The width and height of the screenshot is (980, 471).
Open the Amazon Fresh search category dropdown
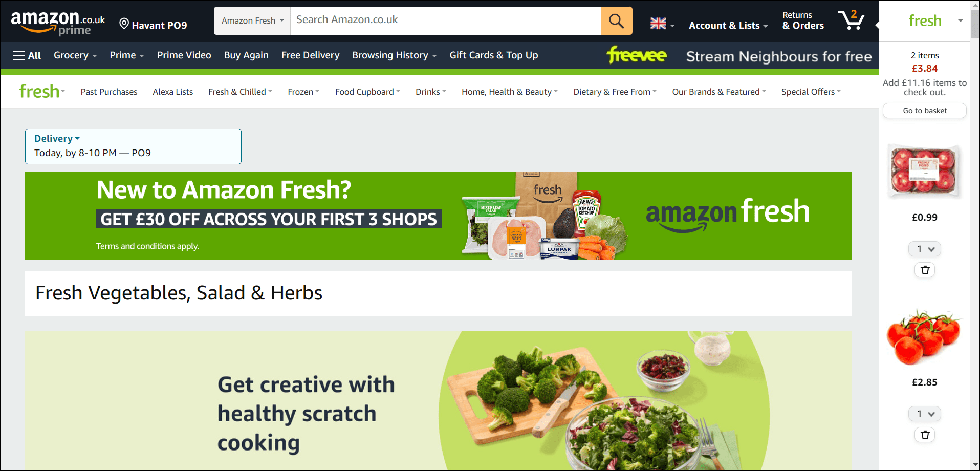pyautogui.click(x=252, y=21)
